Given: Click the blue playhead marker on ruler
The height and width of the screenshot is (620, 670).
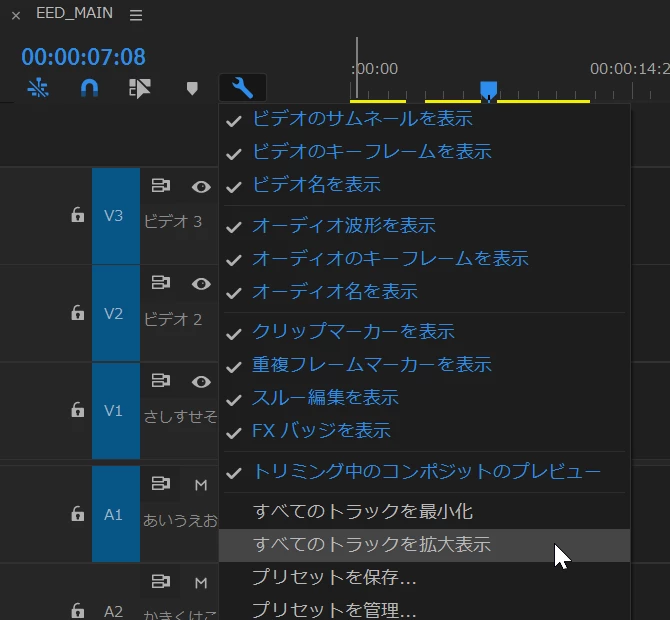Looking at the screenshot, I should 488,90.
